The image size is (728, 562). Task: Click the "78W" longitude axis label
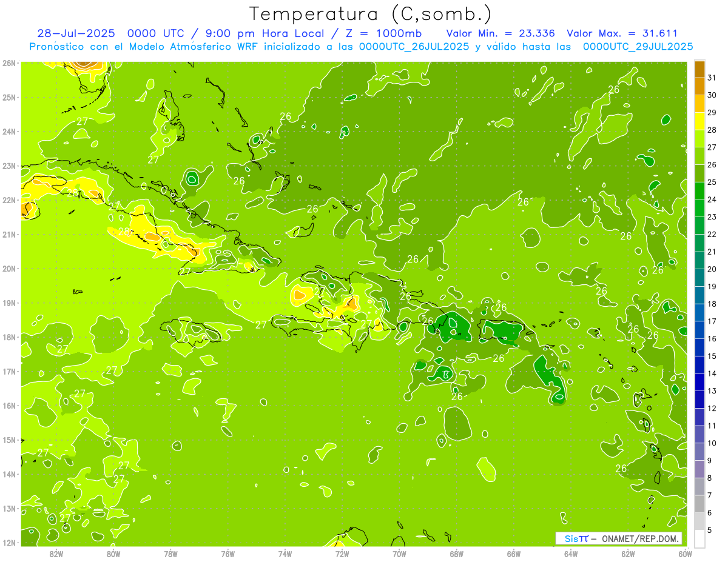click(x=170, y=554)
